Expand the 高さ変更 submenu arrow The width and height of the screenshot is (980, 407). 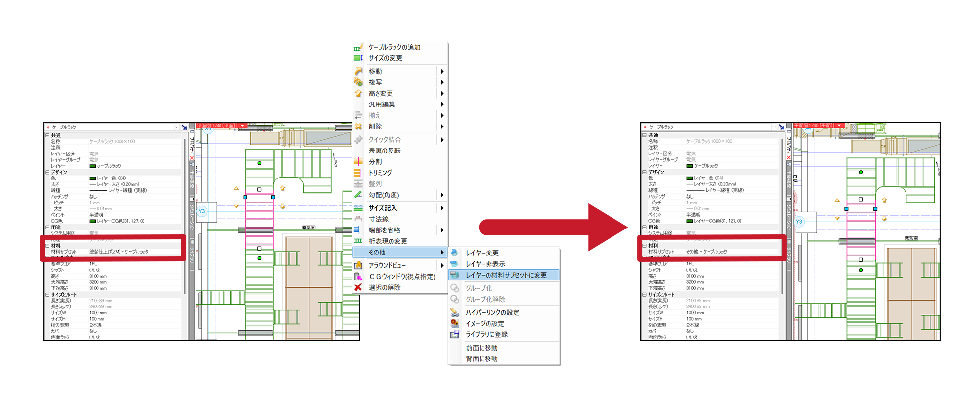click(x=442, y=94)
